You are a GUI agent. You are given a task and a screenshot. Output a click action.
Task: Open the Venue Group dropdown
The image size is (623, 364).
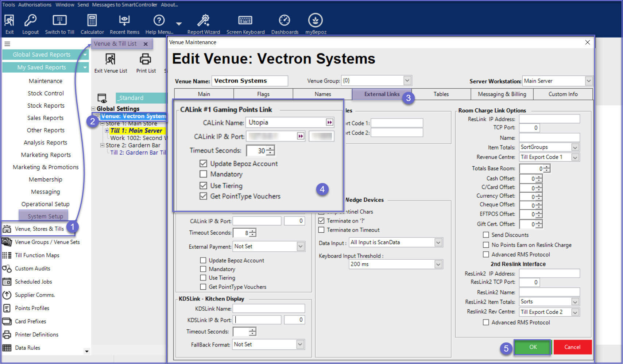(x=407, y=81)
